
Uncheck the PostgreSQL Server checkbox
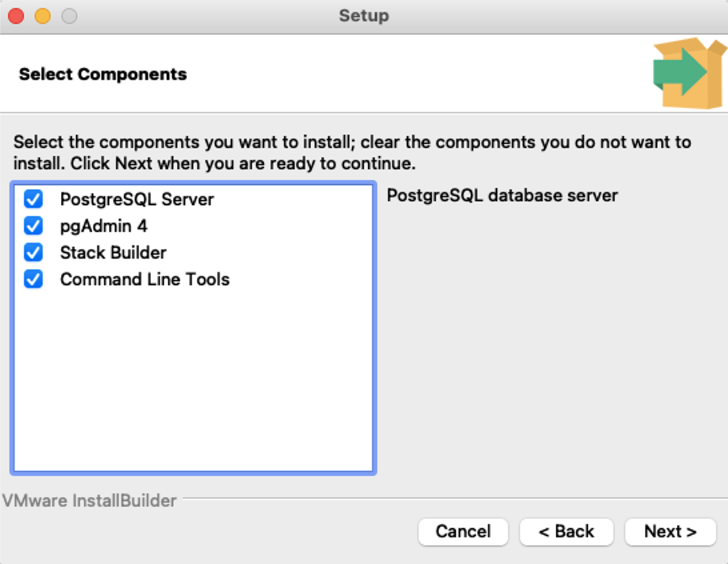(x=33, y=199)
